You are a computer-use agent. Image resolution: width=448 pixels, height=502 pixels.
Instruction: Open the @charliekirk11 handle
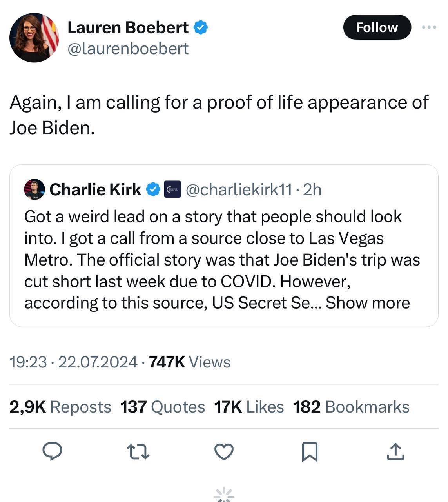239,189
